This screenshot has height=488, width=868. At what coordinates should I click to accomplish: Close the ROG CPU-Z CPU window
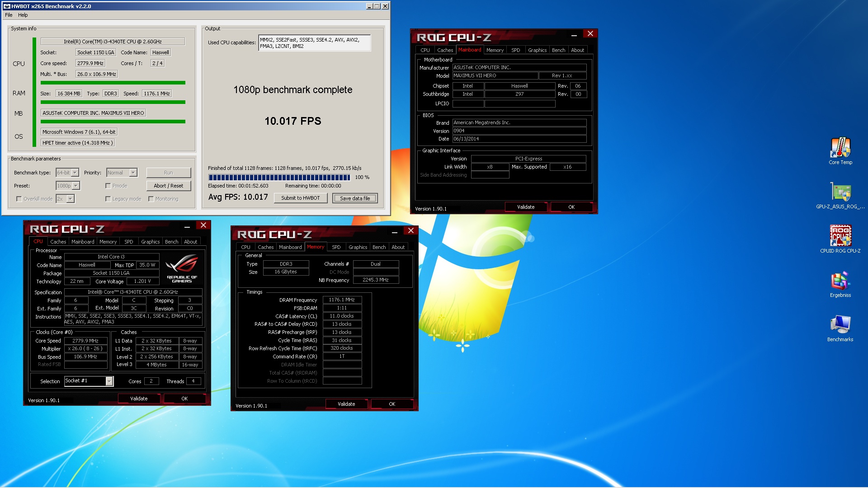pos(203,225)
